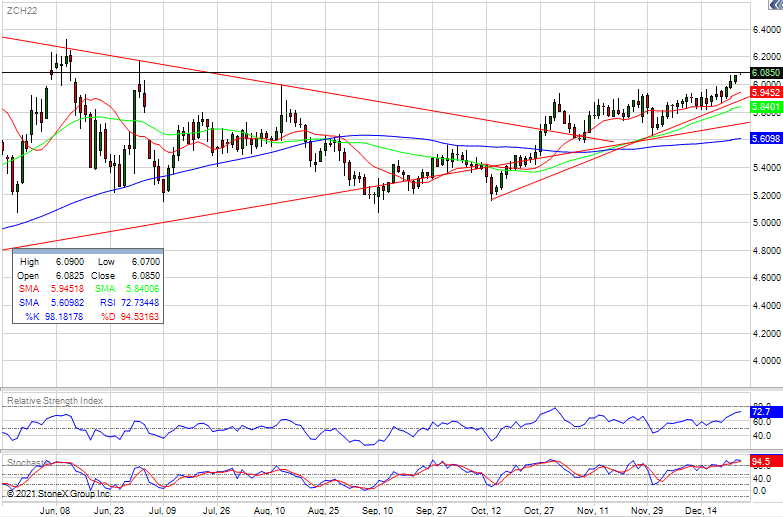
Task: Click the ZCH22 symbol label
Action: [22, 10]
